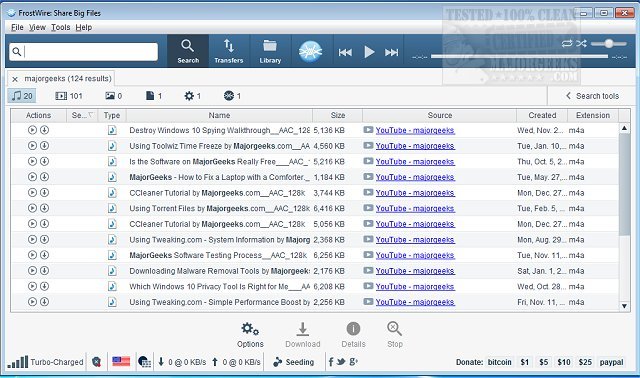The width and height of the screenshot is (640, 378).
Task: Open the Tools menu
Action: [60, 27]
